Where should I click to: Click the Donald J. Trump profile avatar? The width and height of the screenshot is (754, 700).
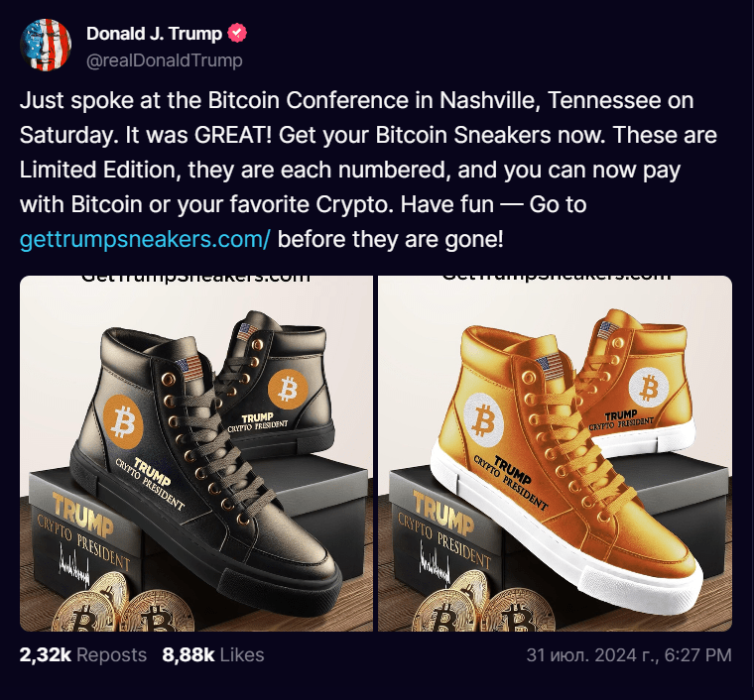click(46, 46)
